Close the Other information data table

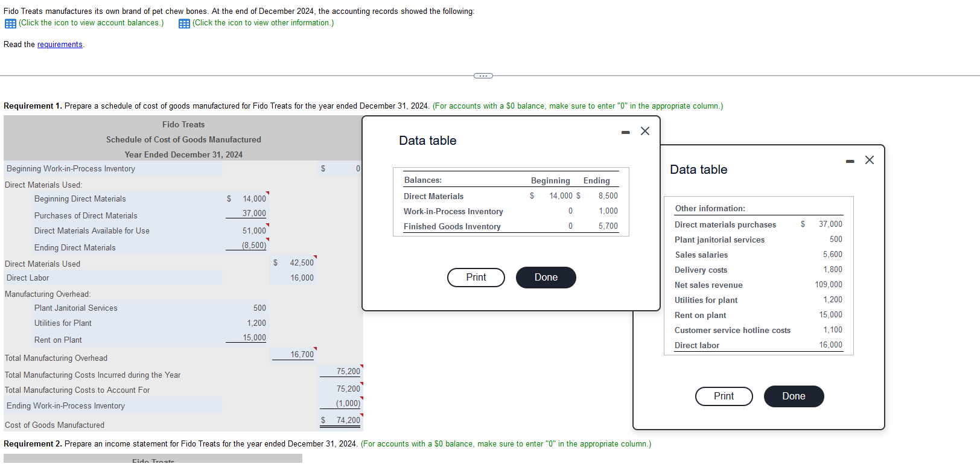point(870,160)
